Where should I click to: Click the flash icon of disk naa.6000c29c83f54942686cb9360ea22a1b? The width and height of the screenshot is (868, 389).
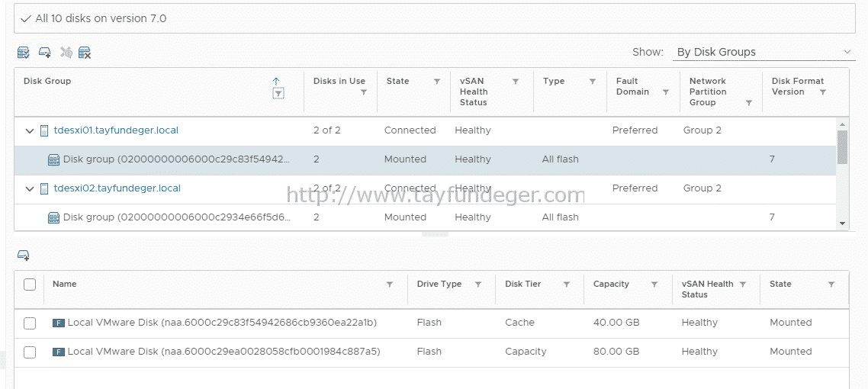tap(58, 323)
